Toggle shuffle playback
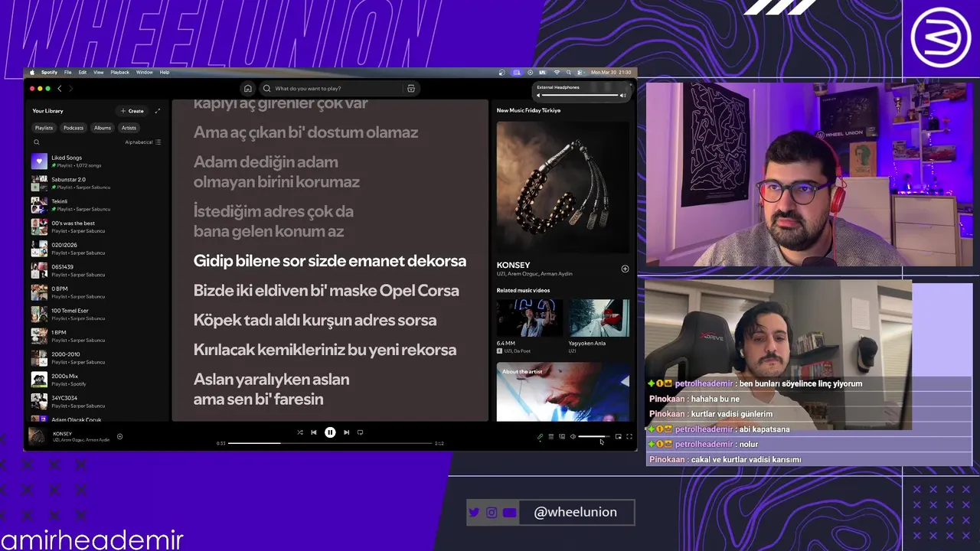This screenshot has height=551, width=980. [x=299, y=432]
